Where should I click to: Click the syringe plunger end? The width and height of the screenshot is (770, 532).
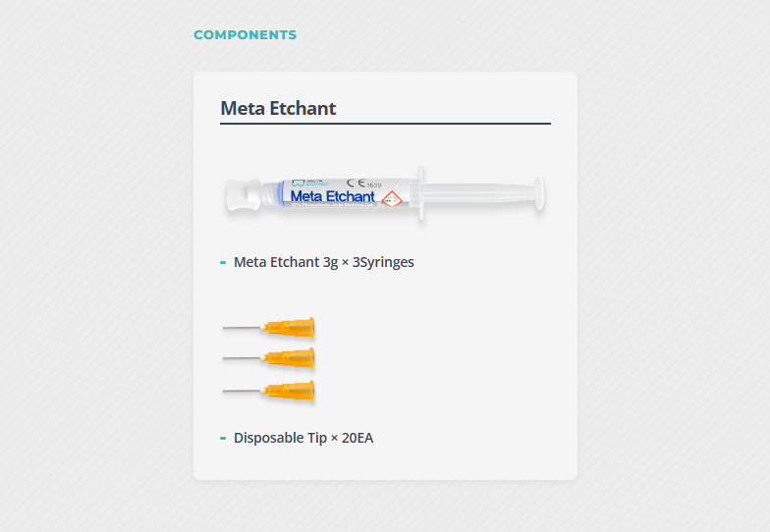click(x=540, y=192)
